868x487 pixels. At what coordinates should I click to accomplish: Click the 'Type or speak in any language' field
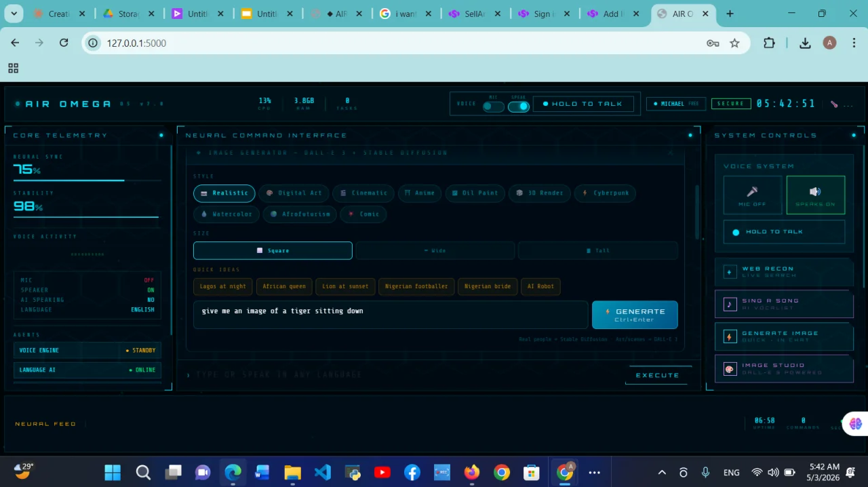(x=403, y=375)
